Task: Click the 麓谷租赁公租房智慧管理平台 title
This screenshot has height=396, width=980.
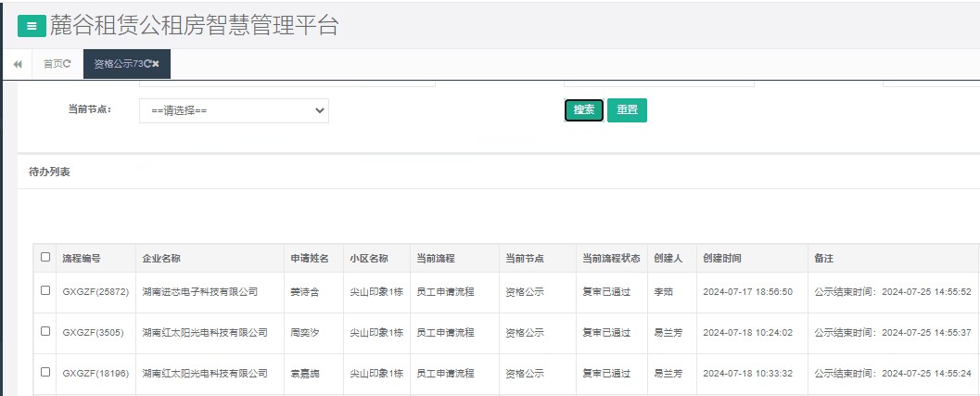Action: (195, 25)
